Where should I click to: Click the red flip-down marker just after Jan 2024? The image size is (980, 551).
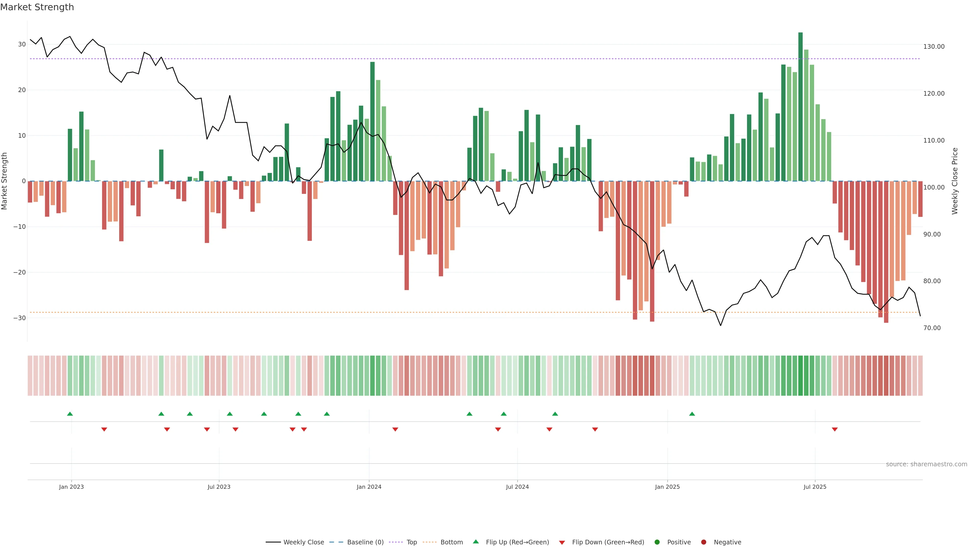[x=395, y=429]
